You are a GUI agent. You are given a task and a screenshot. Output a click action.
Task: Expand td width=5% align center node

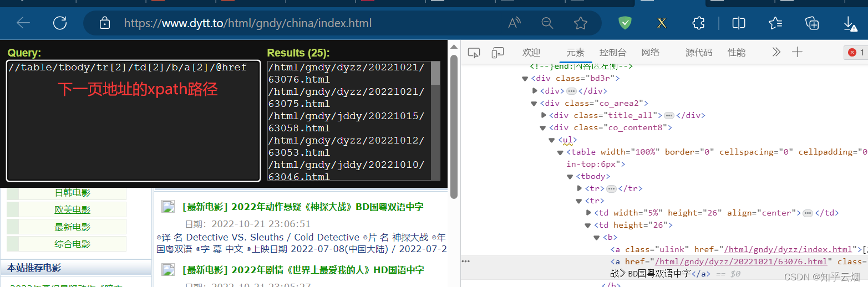coord(588,213)
